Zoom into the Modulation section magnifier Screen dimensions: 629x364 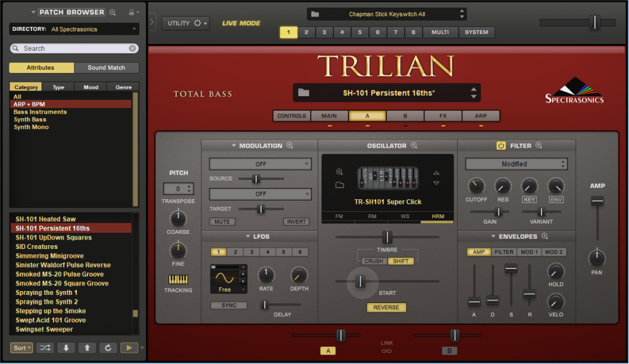(x=289, y=145)
